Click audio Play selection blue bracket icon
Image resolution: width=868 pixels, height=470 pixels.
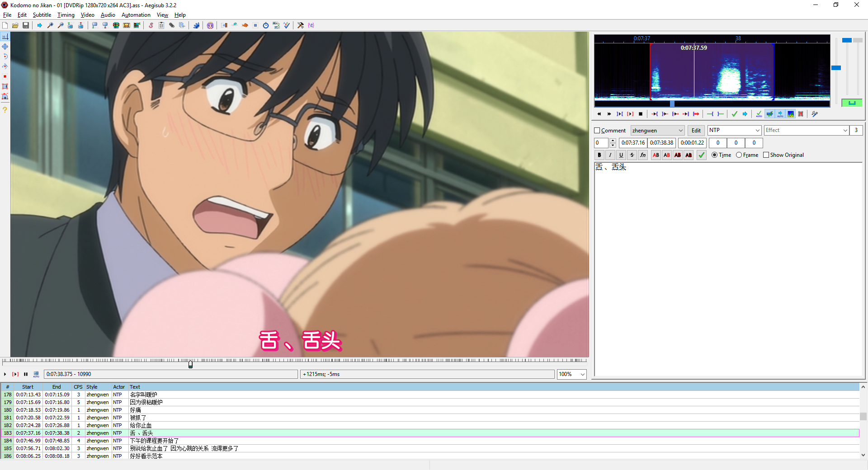click(x=619, y=114)
